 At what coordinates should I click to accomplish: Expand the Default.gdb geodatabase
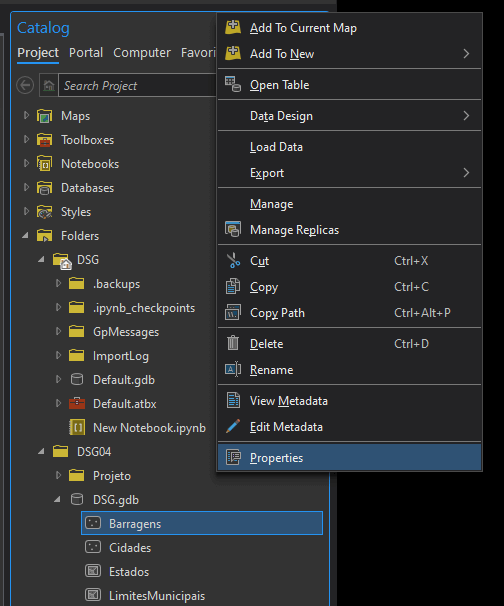click(x=58, y=379)
